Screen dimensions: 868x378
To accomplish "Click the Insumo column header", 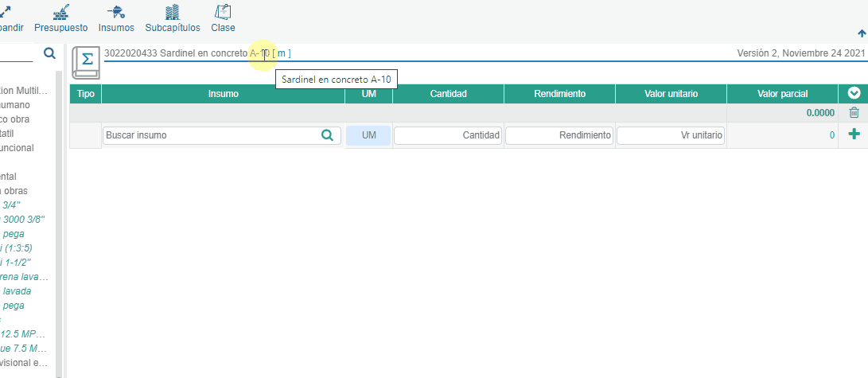I will [223, 94].
